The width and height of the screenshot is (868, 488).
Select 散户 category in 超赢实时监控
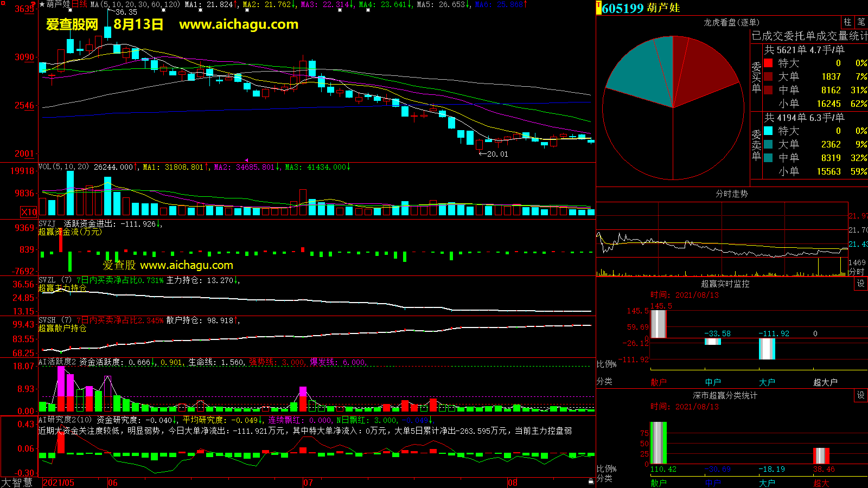click(658, 382)
